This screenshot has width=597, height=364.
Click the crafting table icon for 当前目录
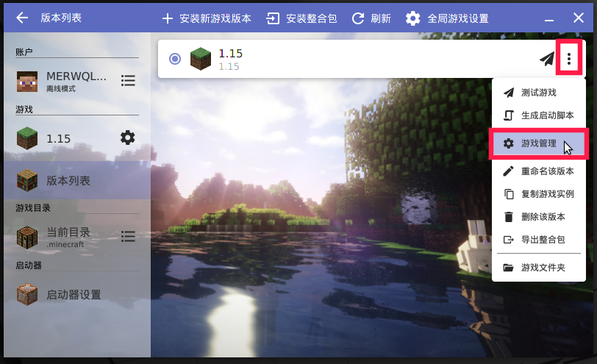click(x=27, y=238)
